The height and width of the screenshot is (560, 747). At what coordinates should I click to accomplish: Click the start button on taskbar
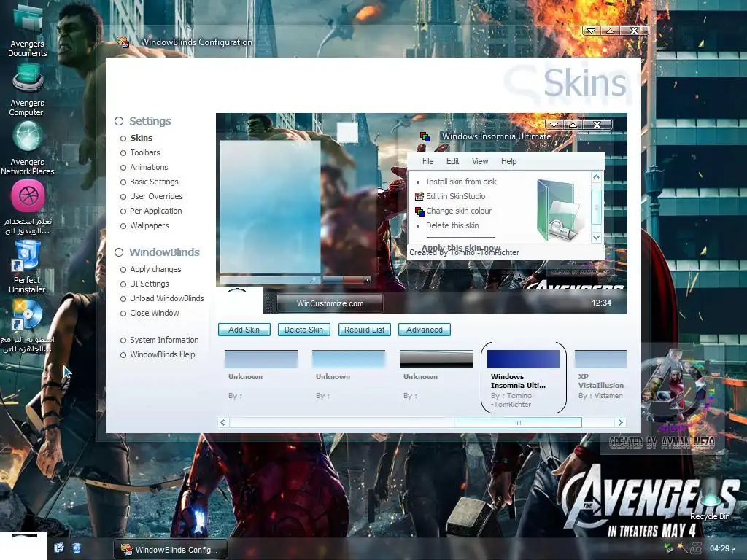pyautogui.click(x=23, y=546)
